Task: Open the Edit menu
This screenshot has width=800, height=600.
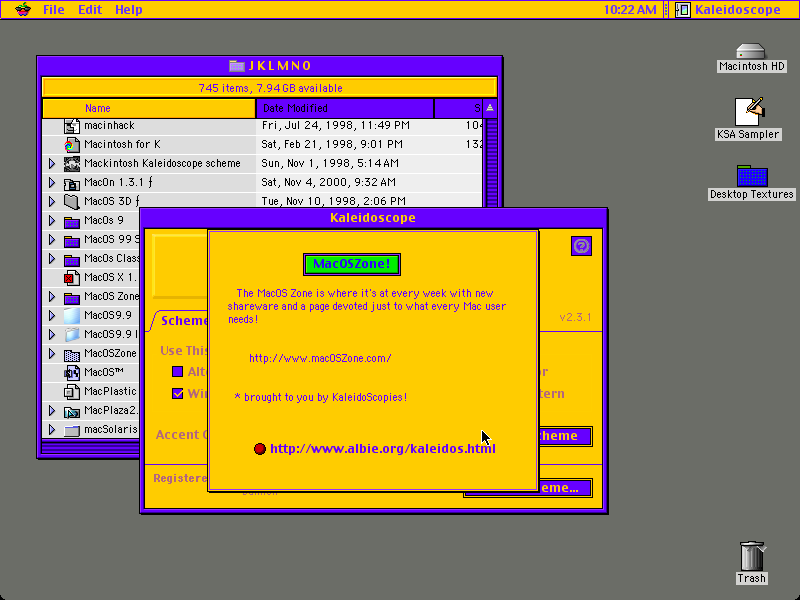Action: click(90, 10)
